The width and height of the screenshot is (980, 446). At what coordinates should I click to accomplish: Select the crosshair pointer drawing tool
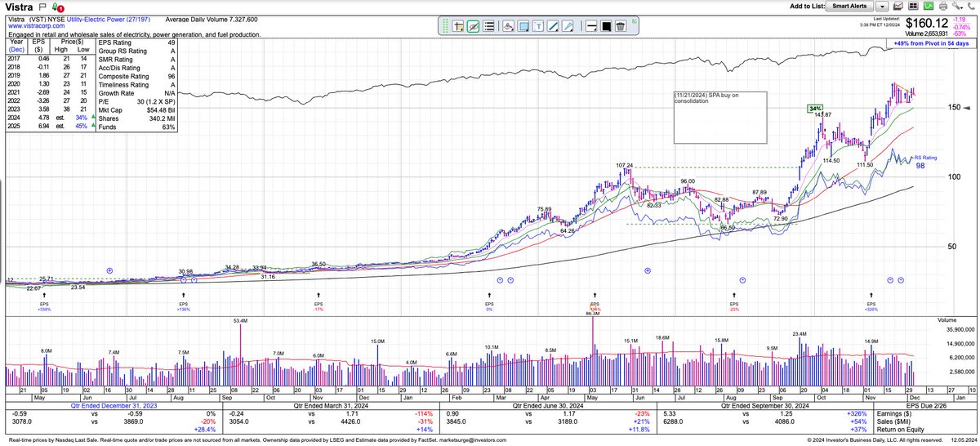[x=457, y=26]
